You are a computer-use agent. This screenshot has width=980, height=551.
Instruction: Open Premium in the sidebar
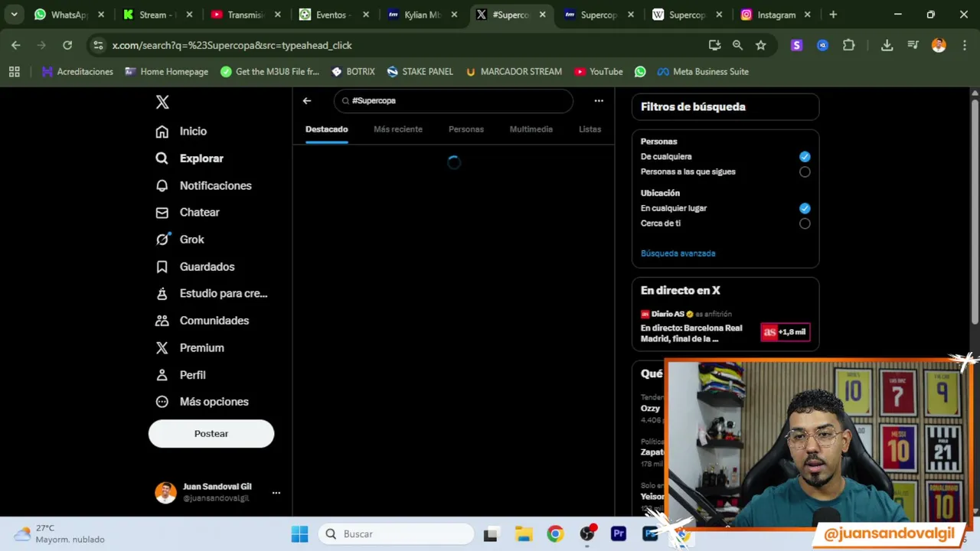190,347
